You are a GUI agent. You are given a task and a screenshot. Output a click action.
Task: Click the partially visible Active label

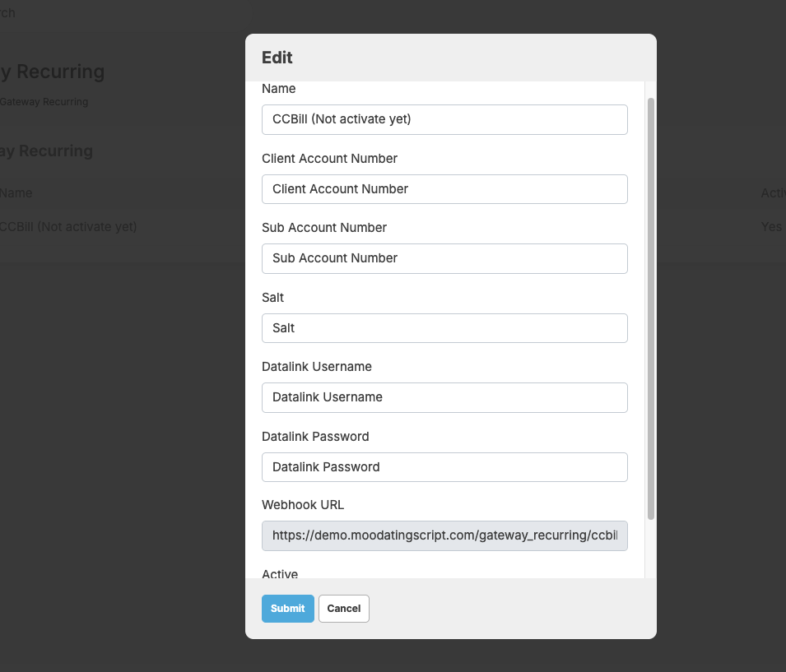[280, 573]
